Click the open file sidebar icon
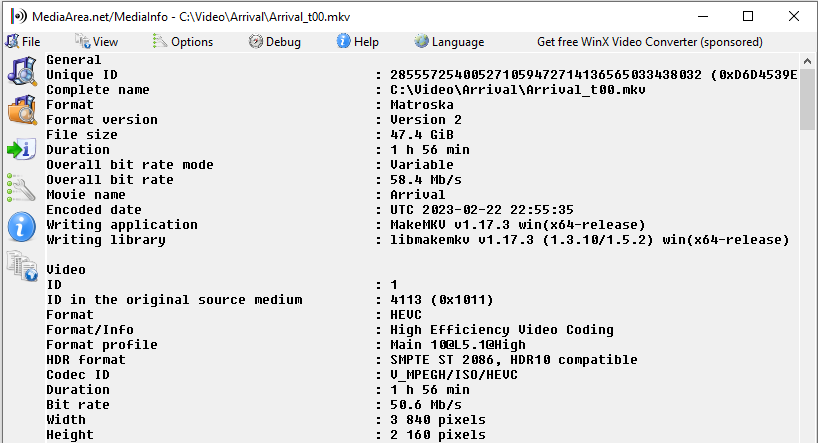This screenshot has width=818, height=443. pyautogui.click(x=21, y=72)
